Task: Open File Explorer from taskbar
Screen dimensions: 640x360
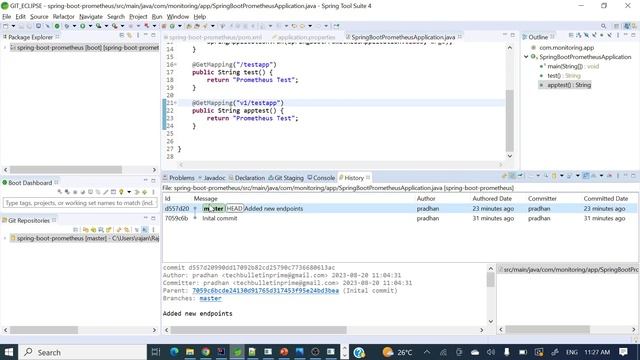Action: 190,352
